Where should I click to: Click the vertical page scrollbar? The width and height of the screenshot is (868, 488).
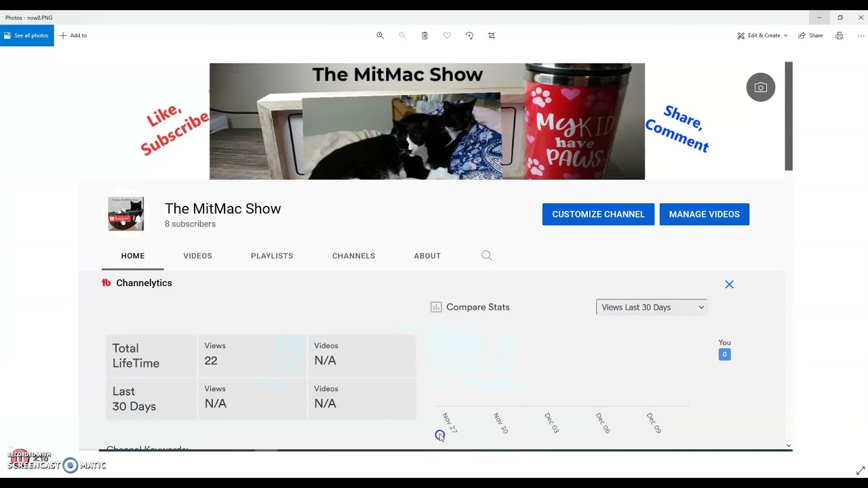[x=789, y=116]
